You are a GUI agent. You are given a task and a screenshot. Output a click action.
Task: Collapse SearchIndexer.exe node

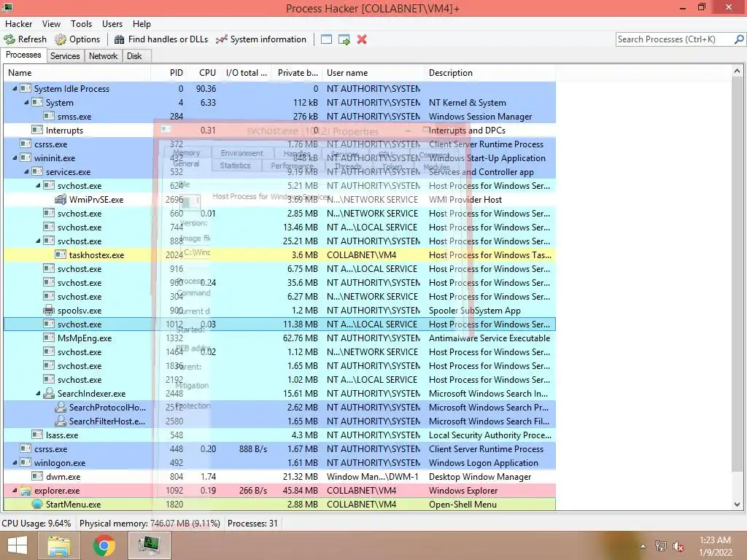pyautogui.click(x=38, y=393)
